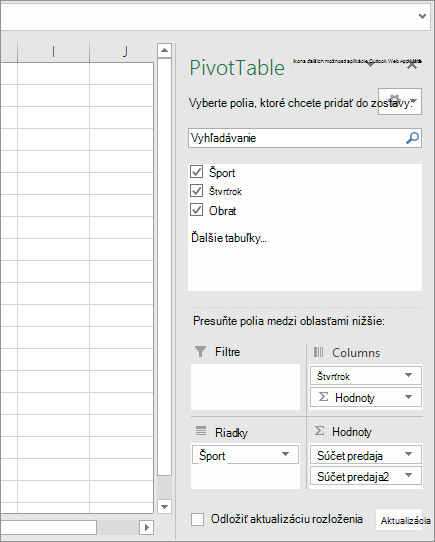Image resolution: width=435 pixels, height=542 pixels.
Task: Click the Hodnoty area sigma icon
Action: (x=320, y=431)
